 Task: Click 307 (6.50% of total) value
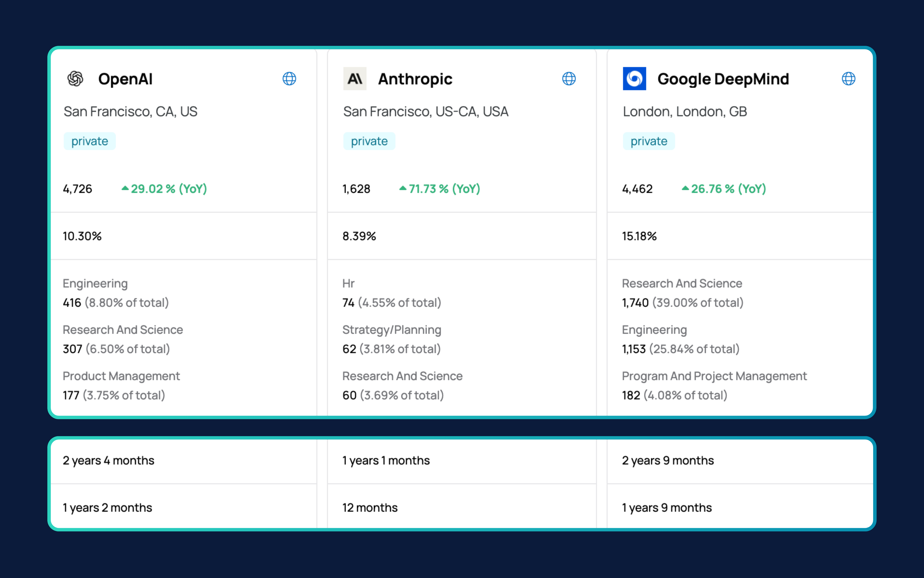(116, 349)
